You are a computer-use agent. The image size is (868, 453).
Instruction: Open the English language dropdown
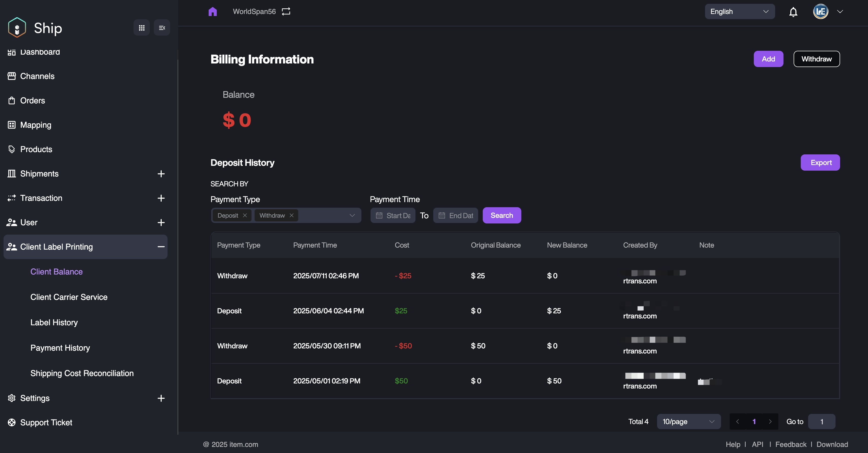click(x=740, y=11)
